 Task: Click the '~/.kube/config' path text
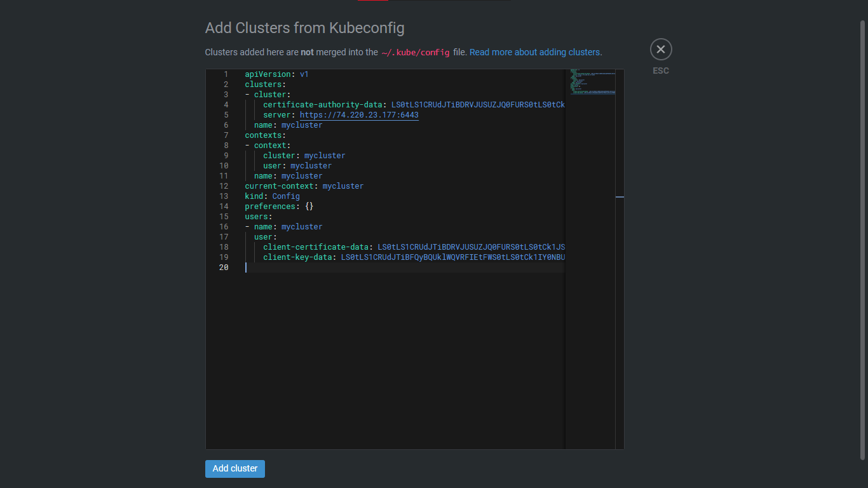tap(416, 52)
